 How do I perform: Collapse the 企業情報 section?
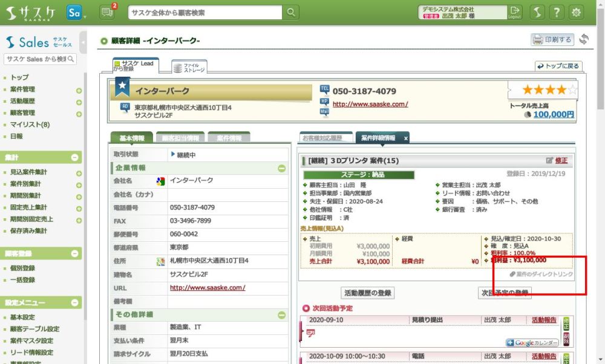point(281,168)
